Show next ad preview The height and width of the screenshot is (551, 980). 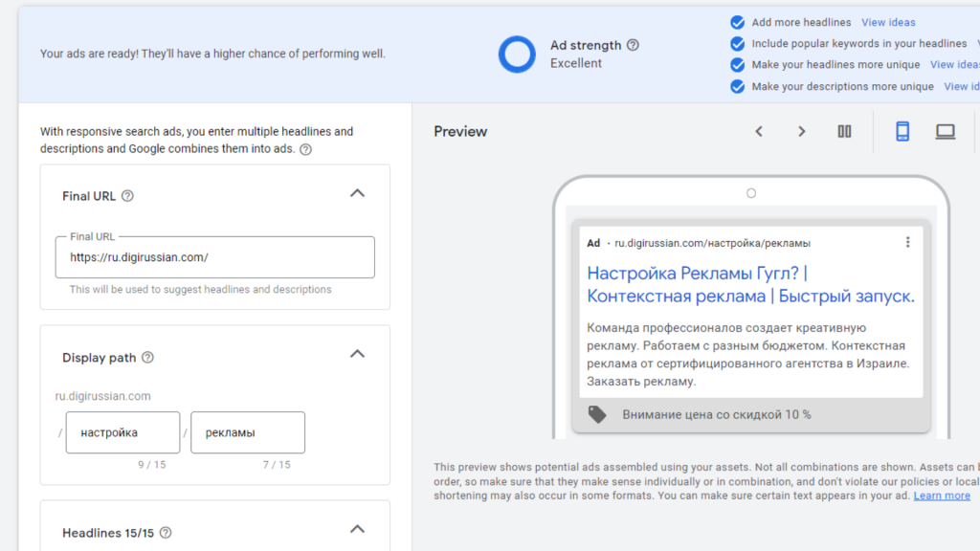tap(801, 131)
